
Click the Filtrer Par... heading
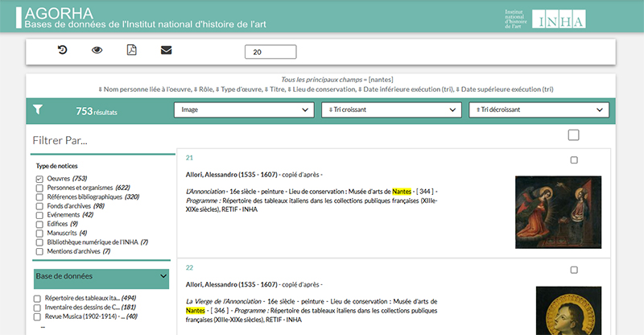60,141
